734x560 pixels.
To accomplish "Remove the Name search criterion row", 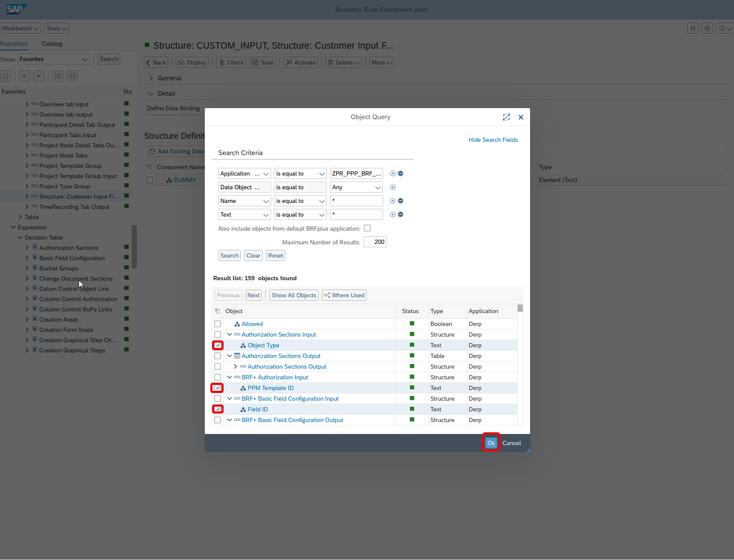I will point(401,201).
